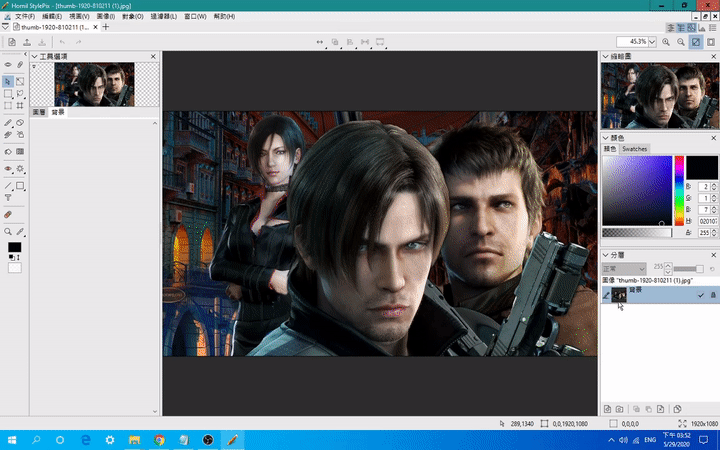
Task: Select the pencil drawing tool
Action: point(8,123)
